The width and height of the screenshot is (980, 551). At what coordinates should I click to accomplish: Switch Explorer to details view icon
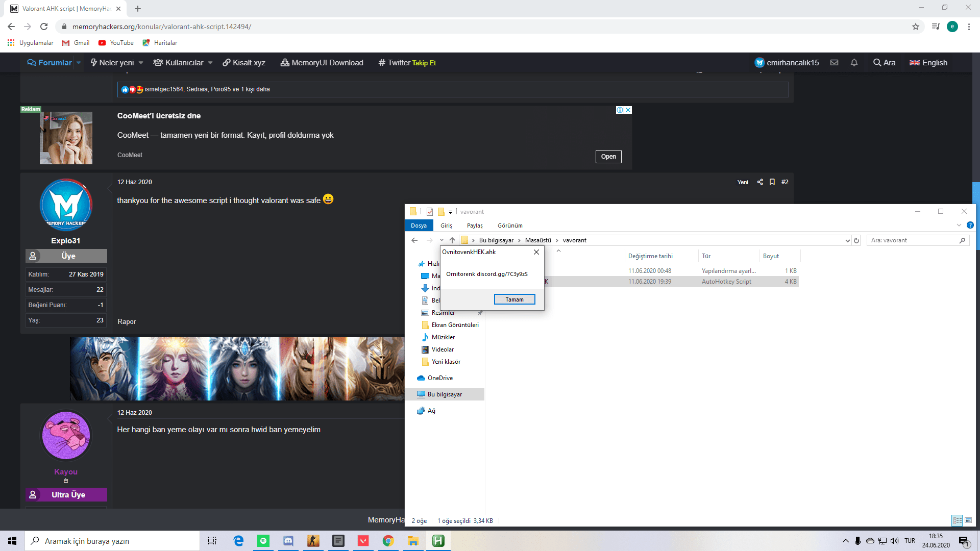(x=958, y=521)
